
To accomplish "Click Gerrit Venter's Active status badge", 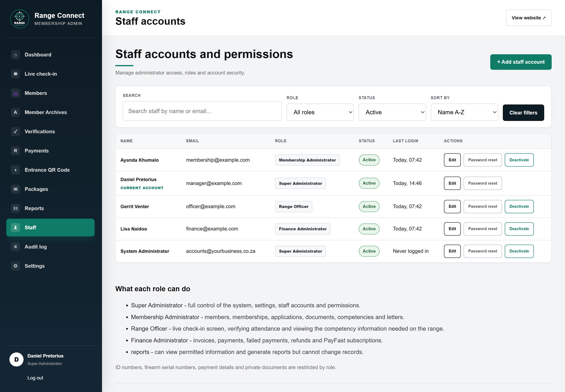I will [x=369, y=207].
